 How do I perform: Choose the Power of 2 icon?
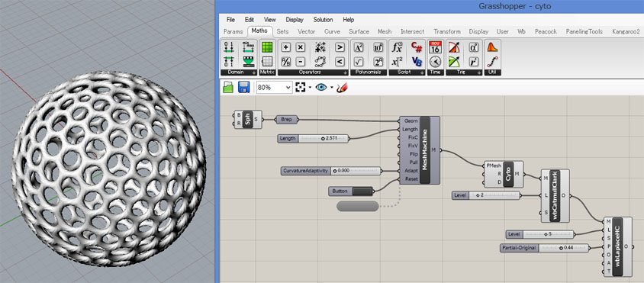[x=378, y=62]
